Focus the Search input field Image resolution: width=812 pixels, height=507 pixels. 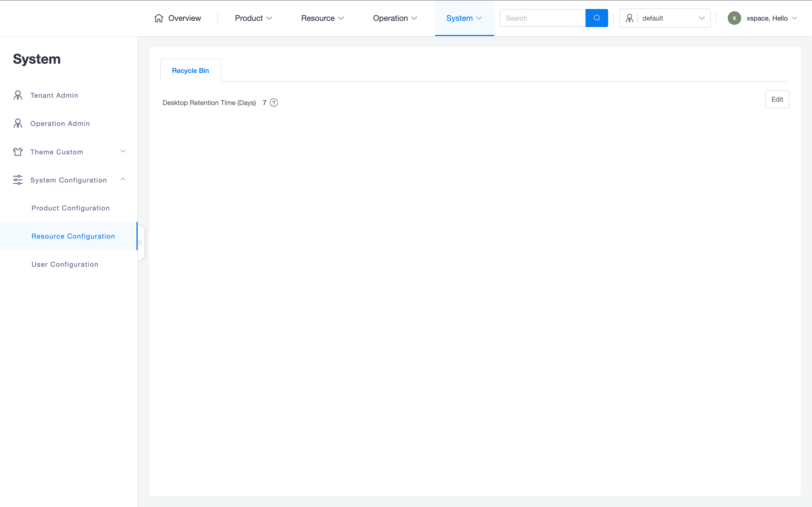[542, 18]
